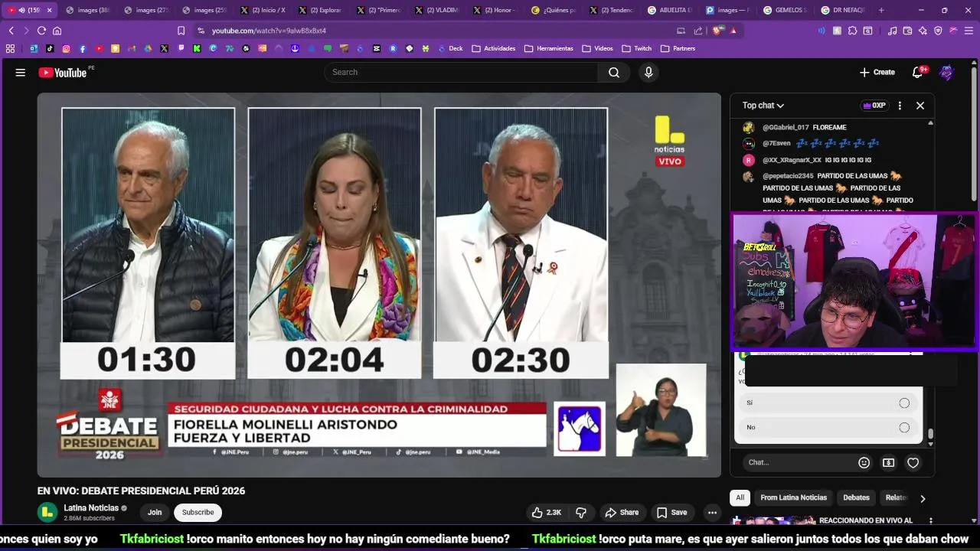This screenshot has width=980, height=551.
Task: Share this page via address bar icon
Action: (697, 31)
